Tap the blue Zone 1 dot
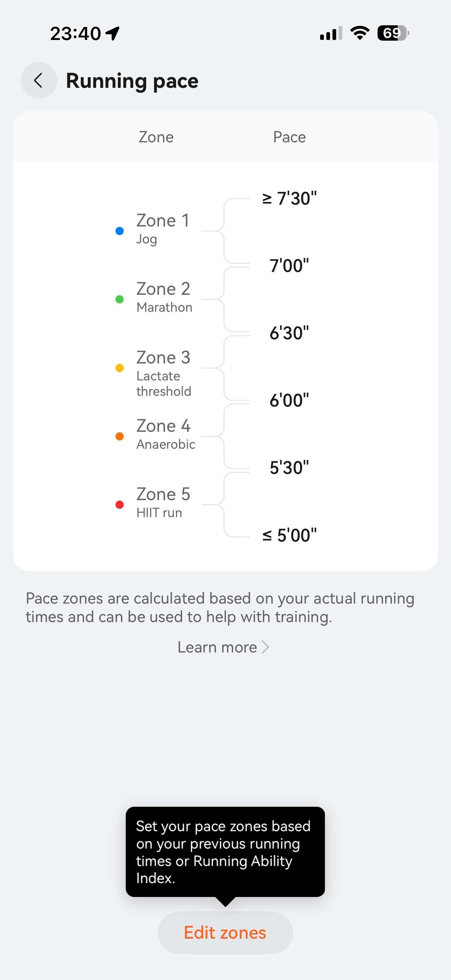451x980 pixels. [119, 231]
